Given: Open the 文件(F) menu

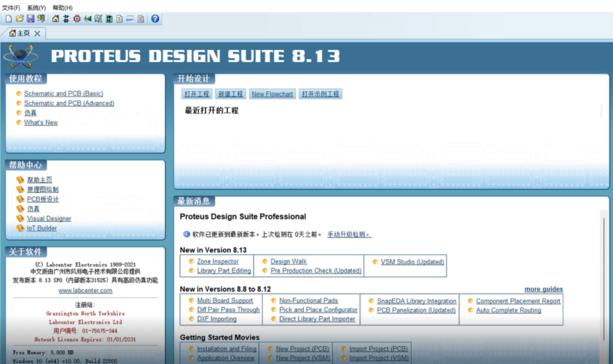Looking at the screenshot, I should 11,8.
